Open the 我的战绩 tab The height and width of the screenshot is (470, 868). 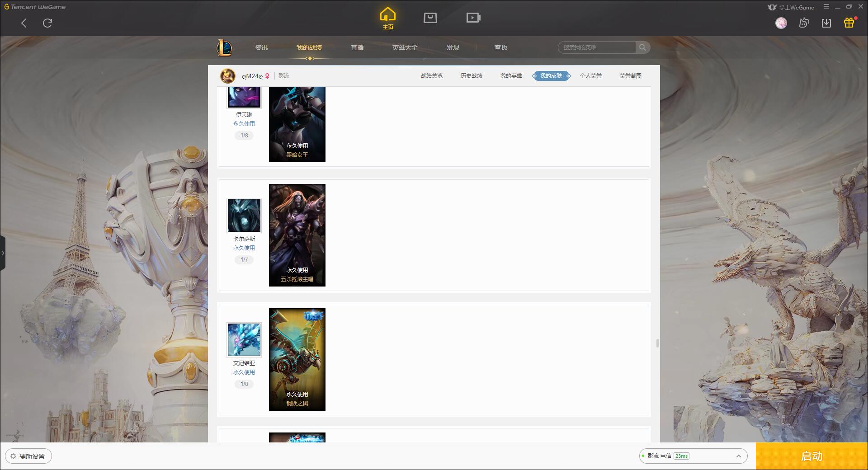tap(309, 47)
